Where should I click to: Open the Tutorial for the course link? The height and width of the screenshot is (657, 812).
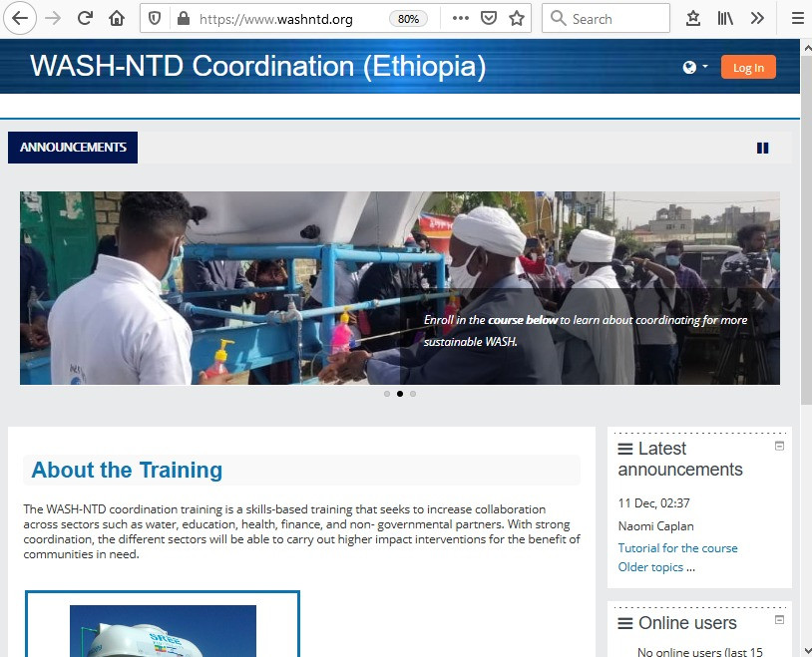coord(678,547)
